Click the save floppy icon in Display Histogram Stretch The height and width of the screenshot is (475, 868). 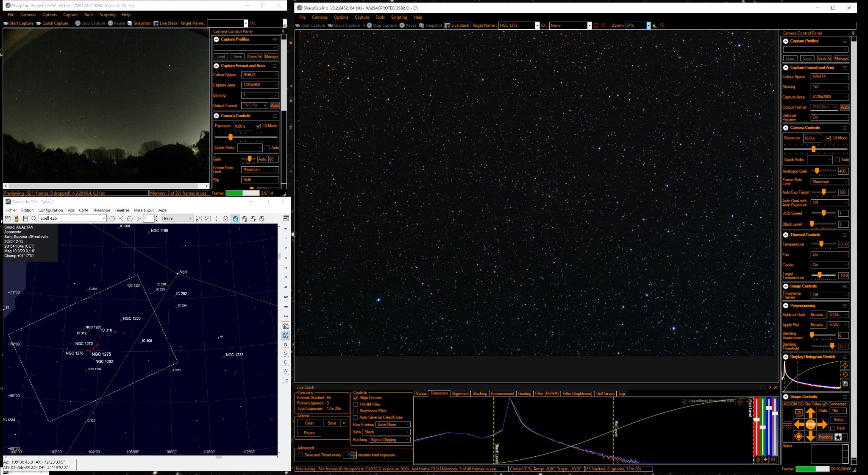[x=845, y=384]
